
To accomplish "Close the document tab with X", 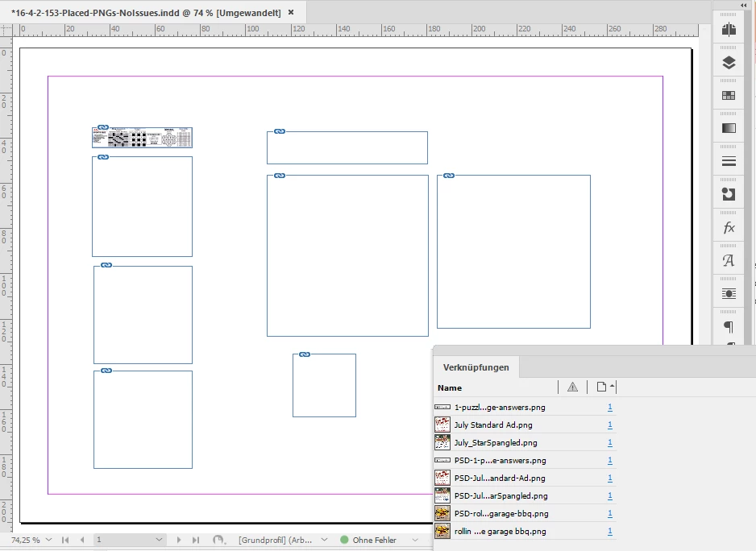I will coord(291,13).
